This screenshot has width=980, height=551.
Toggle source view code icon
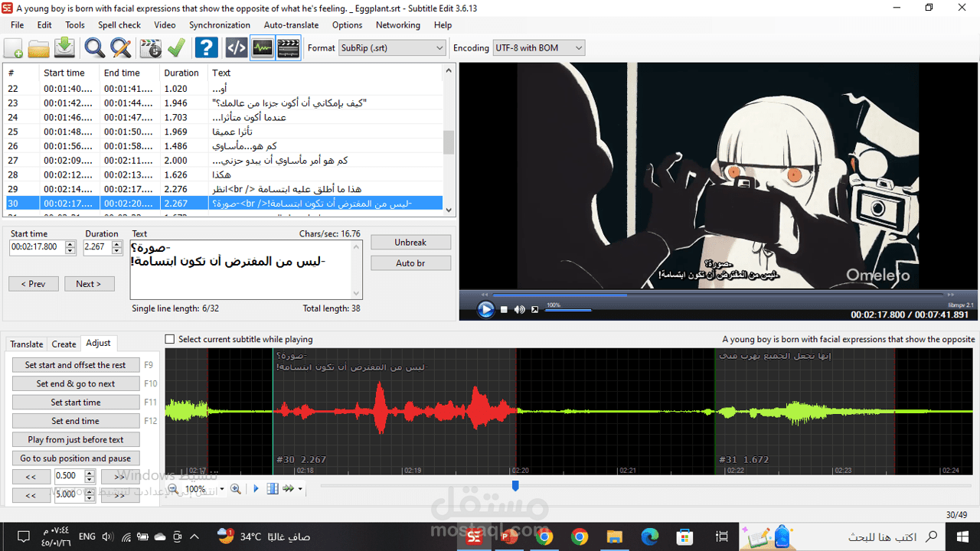point(237,48)
